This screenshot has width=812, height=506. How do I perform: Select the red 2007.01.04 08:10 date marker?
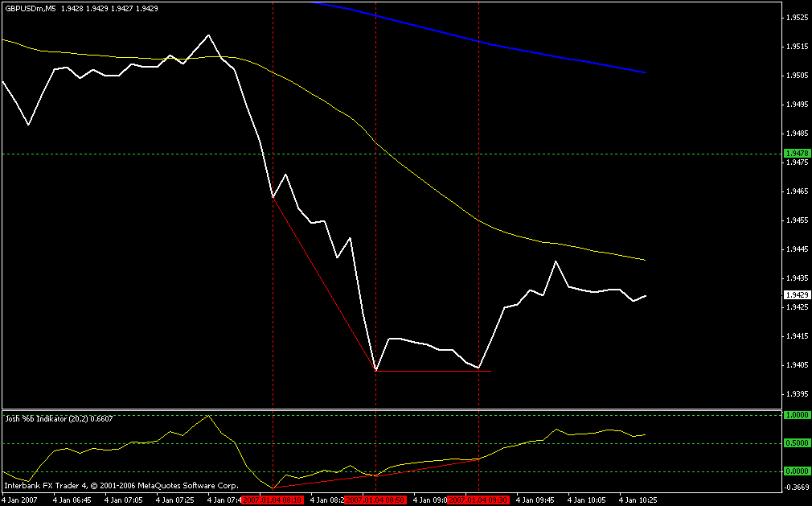tap(273, 500)
